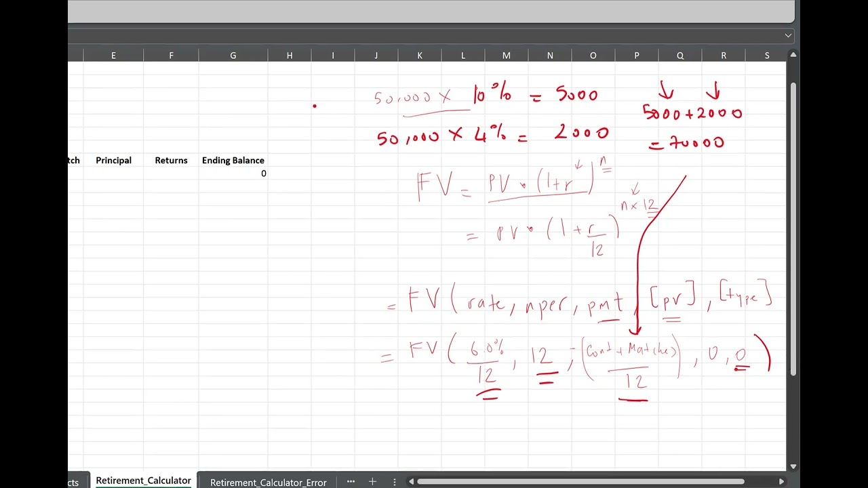This screenshot has height=488, width=868.
Task: Click the vertical scrollbar down arrow
Action: coord(793,466)
